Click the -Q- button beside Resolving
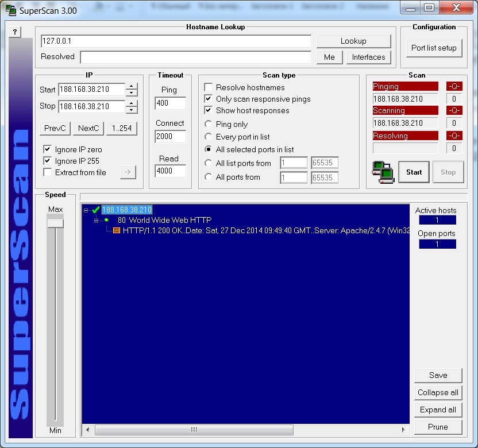 (454, 136)
